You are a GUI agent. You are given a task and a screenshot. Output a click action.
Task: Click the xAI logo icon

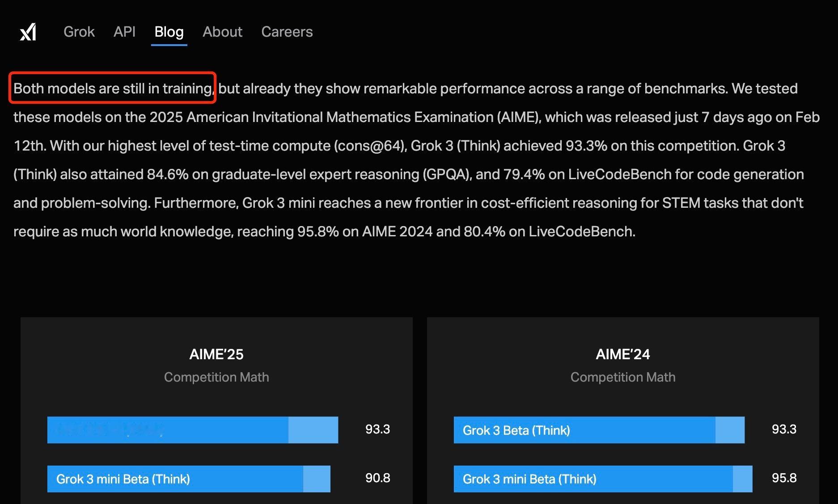coord(28,32)
